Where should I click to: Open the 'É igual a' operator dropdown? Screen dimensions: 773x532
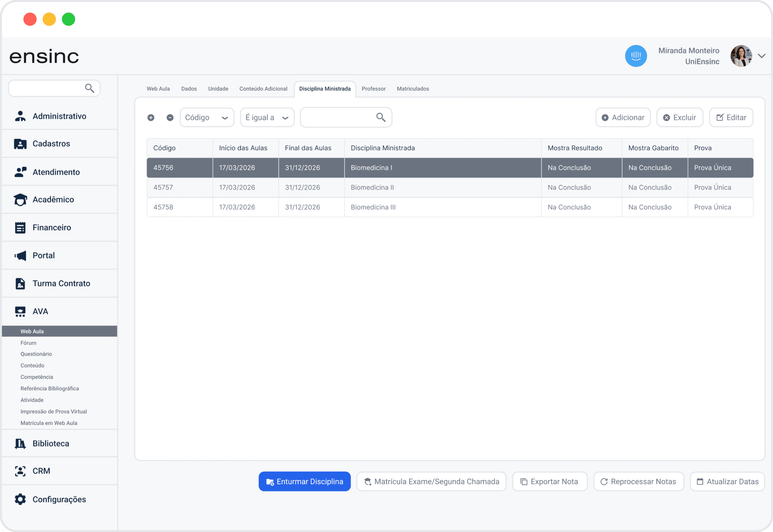point(267,117)
